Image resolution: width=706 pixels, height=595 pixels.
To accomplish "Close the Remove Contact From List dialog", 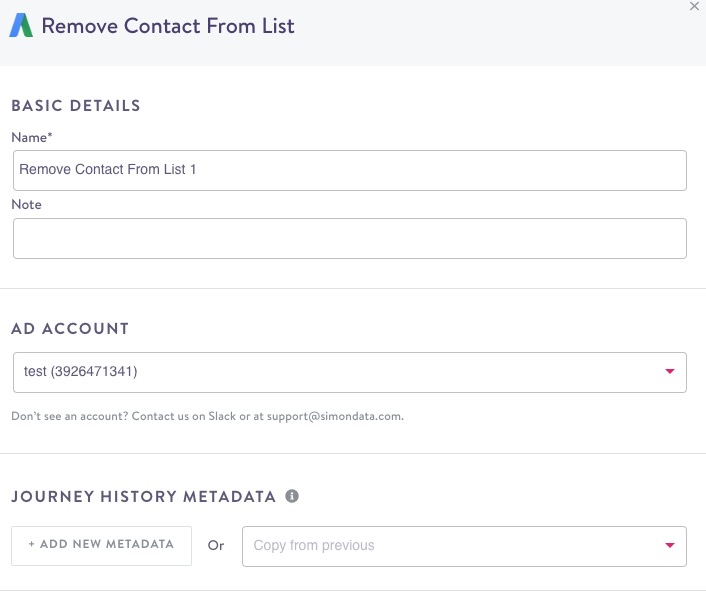I will point(695,7).
